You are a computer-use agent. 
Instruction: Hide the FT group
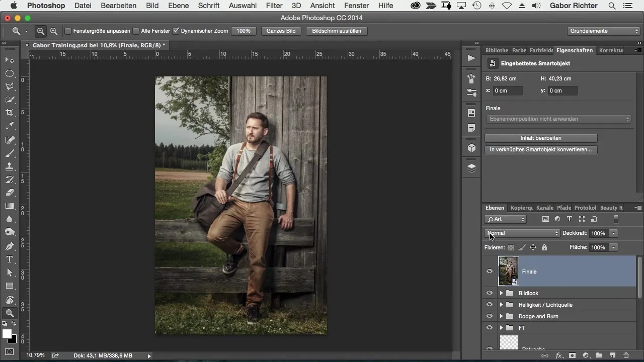click(x=489, y=328)
